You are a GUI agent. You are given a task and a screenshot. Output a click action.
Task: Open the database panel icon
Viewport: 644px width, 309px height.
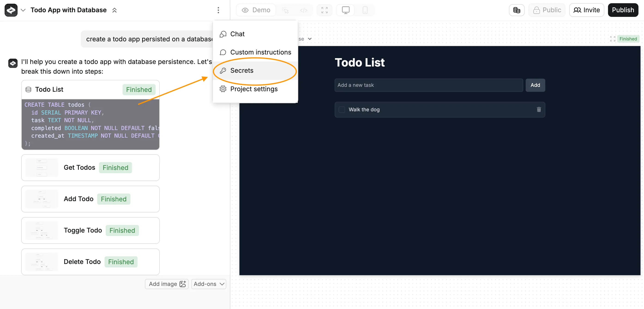click(517, 10)
